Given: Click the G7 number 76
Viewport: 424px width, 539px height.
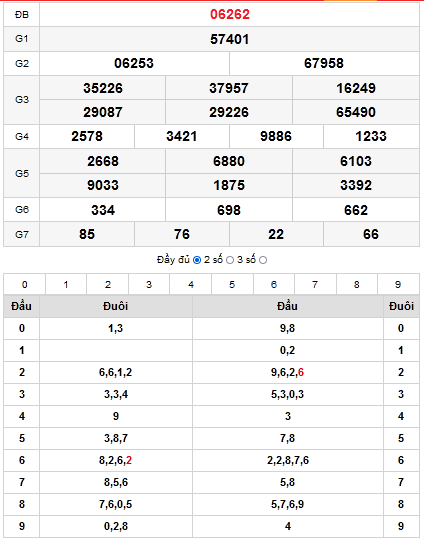Looking at the screenshot, I should click(x=182, y=234).
